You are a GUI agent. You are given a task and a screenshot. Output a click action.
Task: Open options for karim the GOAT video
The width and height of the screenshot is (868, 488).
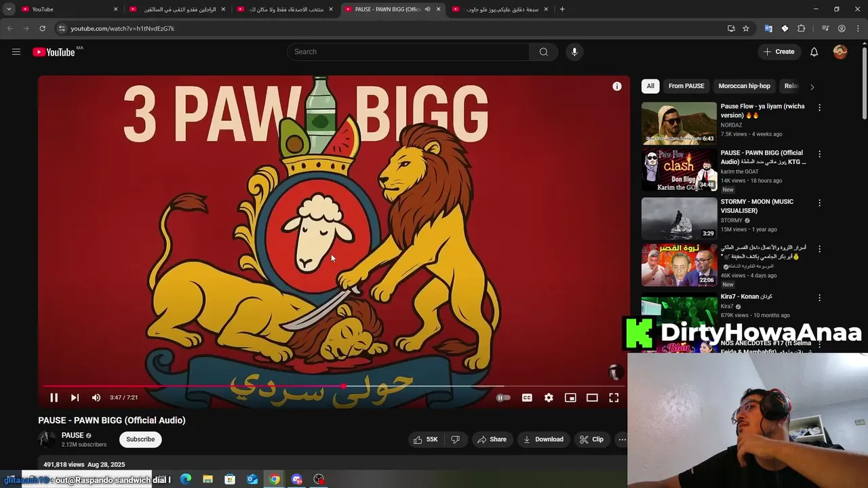click(819, 154)
